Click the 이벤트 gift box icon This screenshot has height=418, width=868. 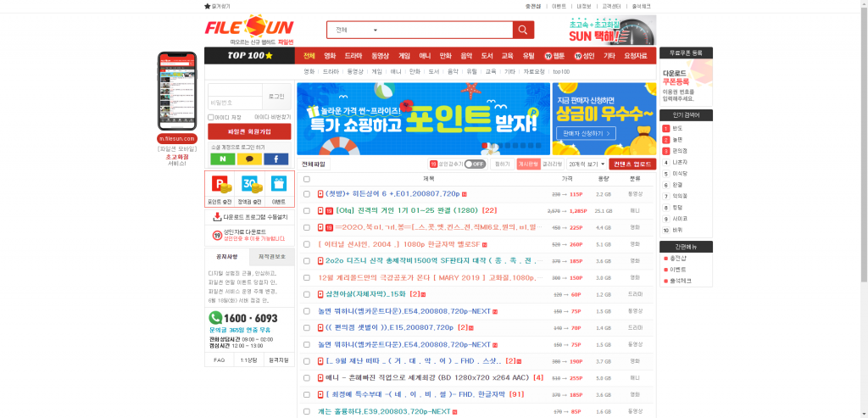coord(278,184)
